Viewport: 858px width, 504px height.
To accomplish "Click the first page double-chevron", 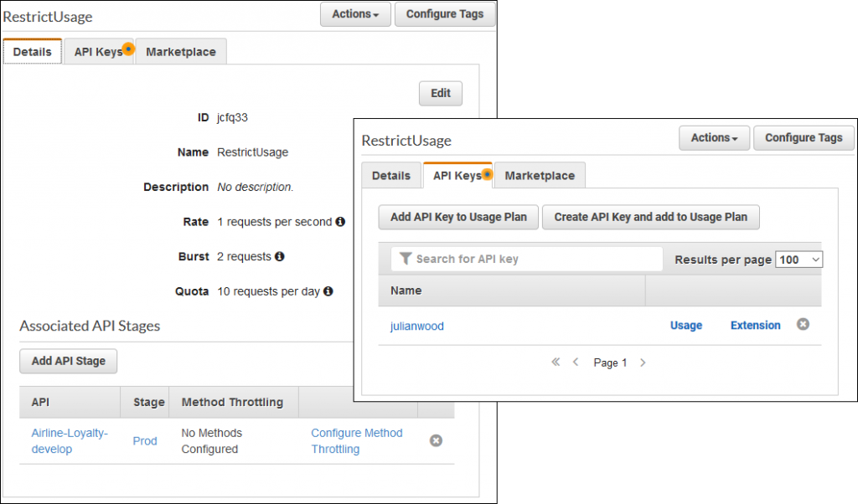I will [555, 362].
